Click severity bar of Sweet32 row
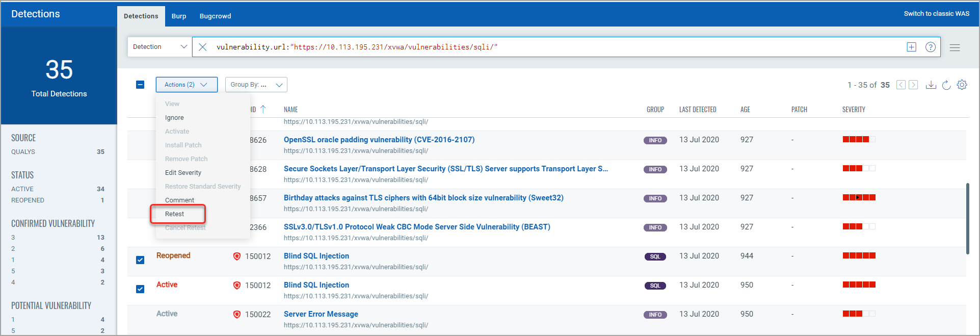The height and width of the screenshot is (336, 980). [x=859, y=197]
